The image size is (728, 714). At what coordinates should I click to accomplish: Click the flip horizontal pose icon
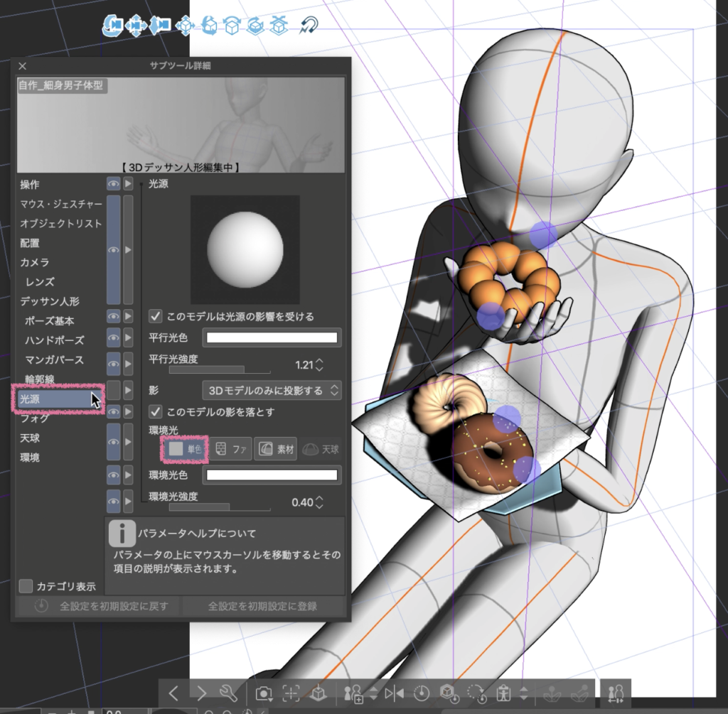[394, 693]
